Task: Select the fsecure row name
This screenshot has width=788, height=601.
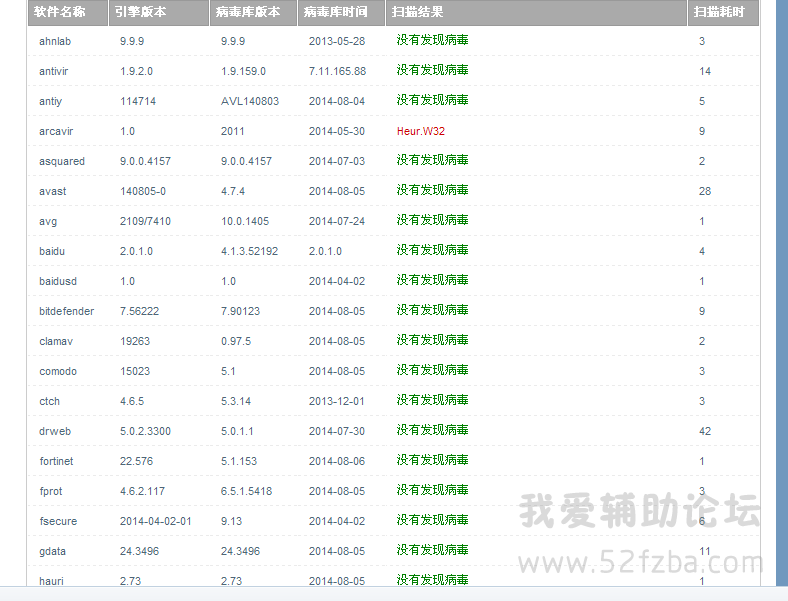Action: (x=58, y=522)
